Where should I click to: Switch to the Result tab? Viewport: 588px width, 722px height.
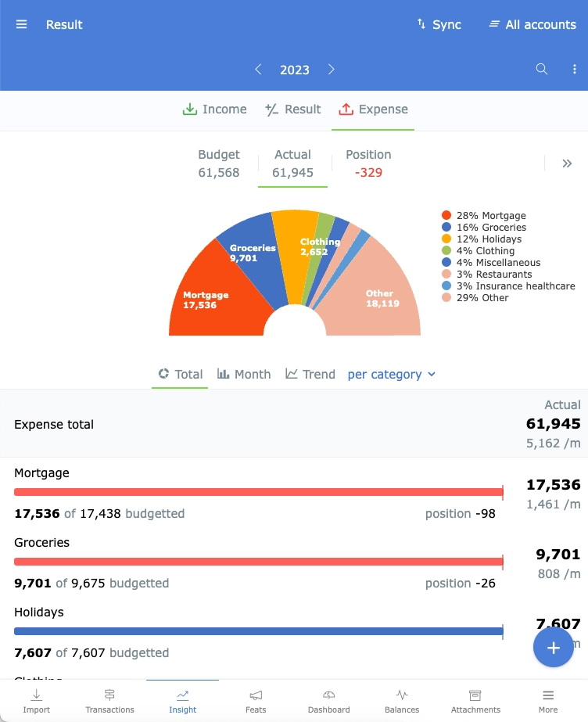[292, 110]
